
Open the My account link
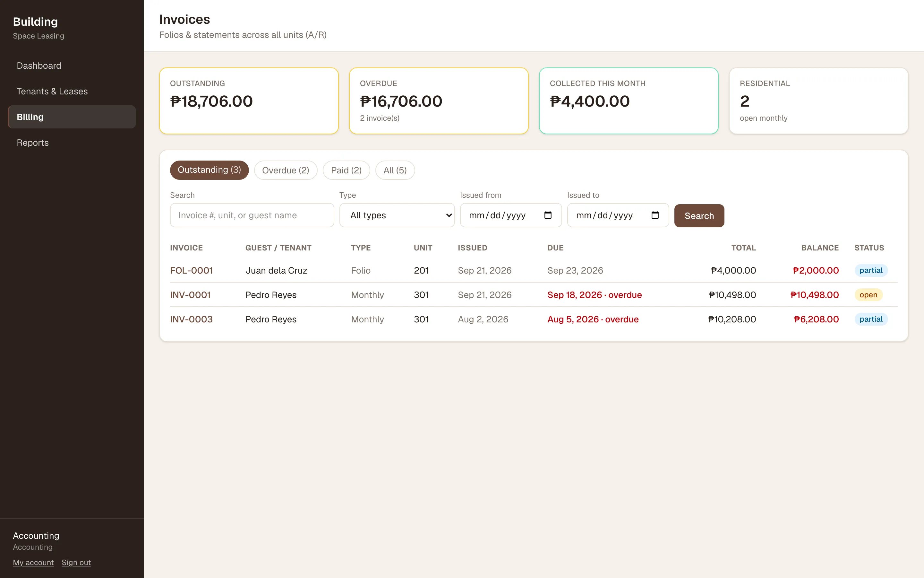point(33,562)
